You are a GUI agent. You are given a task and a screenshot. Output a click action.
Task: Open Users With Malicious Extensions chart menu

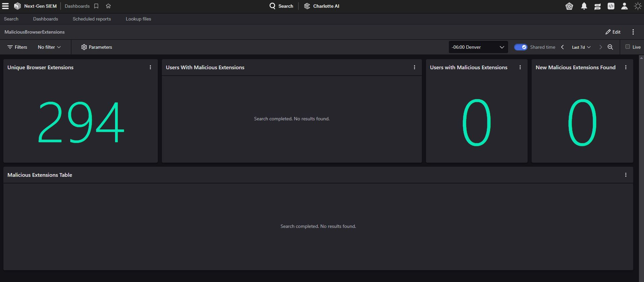(415, 67)
